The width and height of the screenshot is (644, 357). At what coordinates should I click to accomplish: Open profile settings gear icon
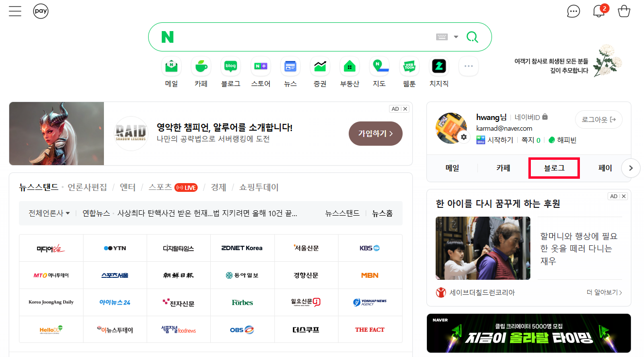pos(463,137)
